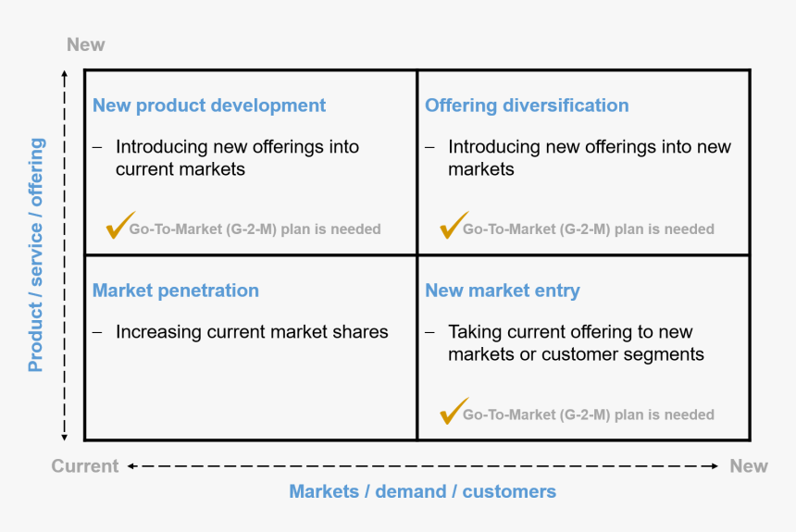Click G-2-M plan note under New product development
The width and height of the screenshot is (796, 532).
255,229
